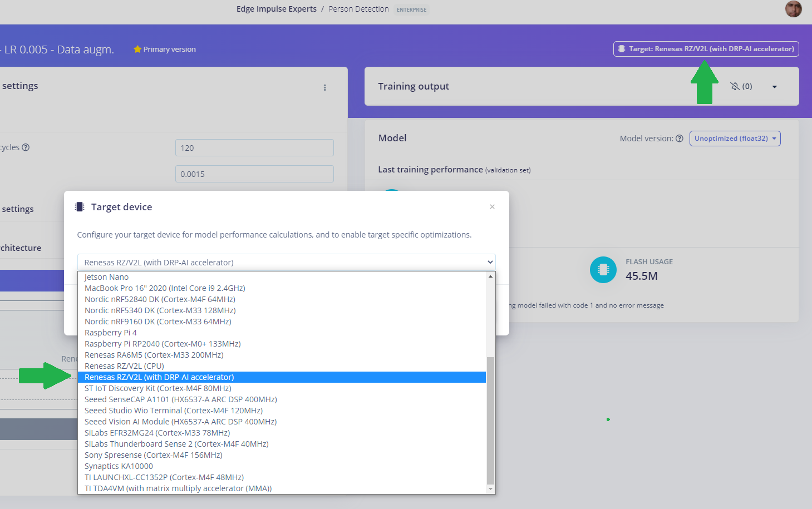Expand the Training output dropdown arrow
Screen dimensions: 812x509
click(775, 87)
